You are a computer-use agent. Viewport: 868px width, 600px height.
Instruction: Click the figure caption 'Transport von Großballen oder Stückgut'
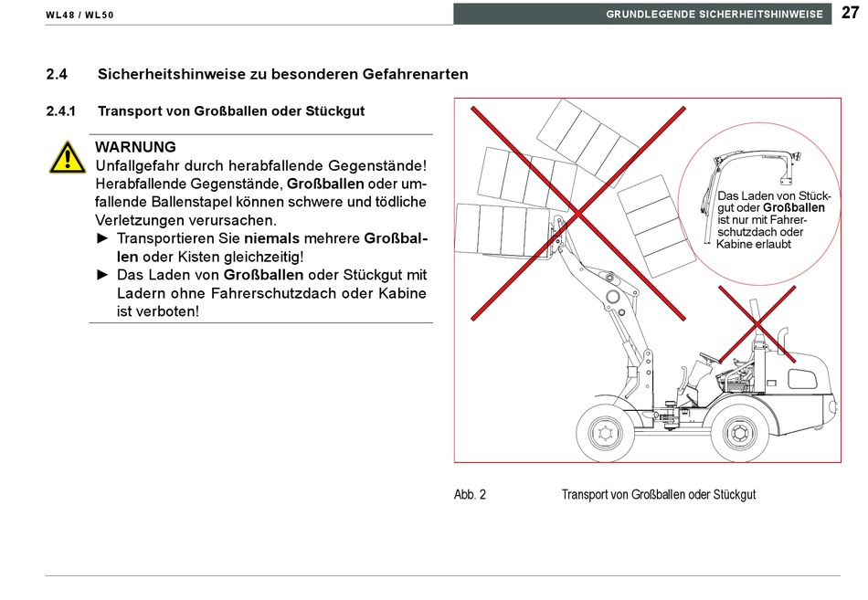tap(659, 494)
